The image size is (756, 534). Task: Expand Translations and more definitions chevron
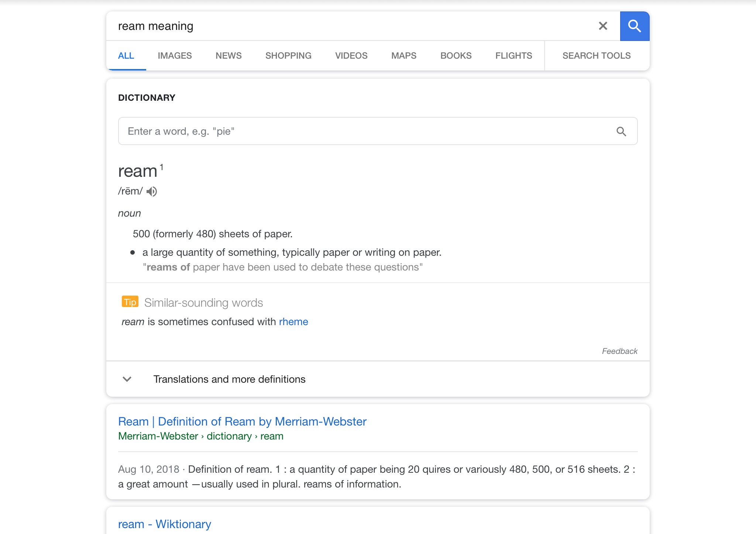pos(127,379)
